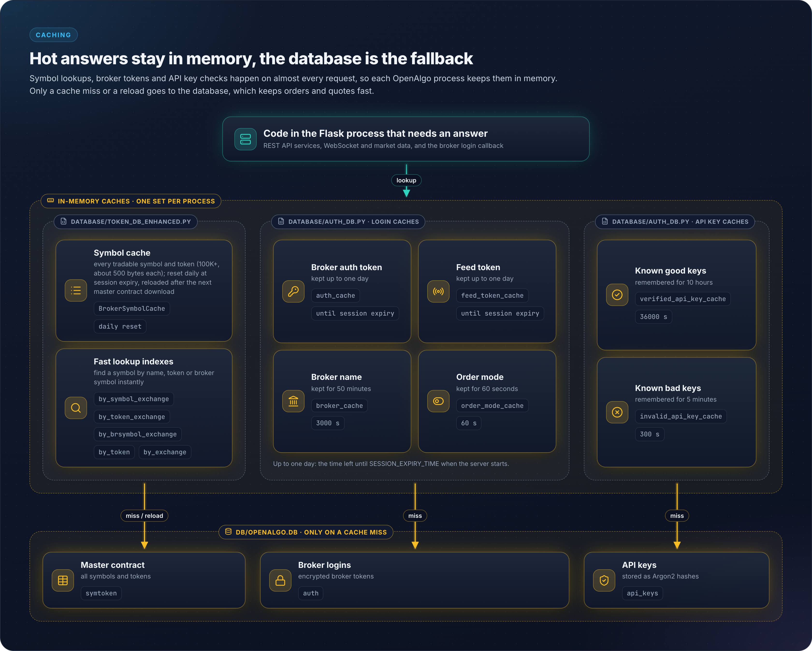Image resolution: width=812 pixels, height=651 pixels.
Task: Click the broadcast icon beside Feed token
Action: [x=438, y=291]
